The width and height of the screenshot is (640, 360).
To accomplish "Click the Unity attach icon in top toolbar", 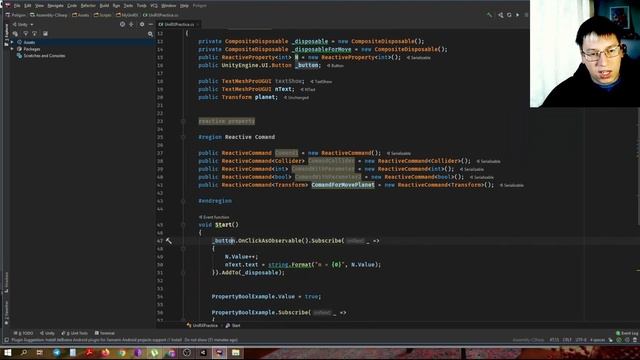I will pyautogui.click(x=500, y=15).
